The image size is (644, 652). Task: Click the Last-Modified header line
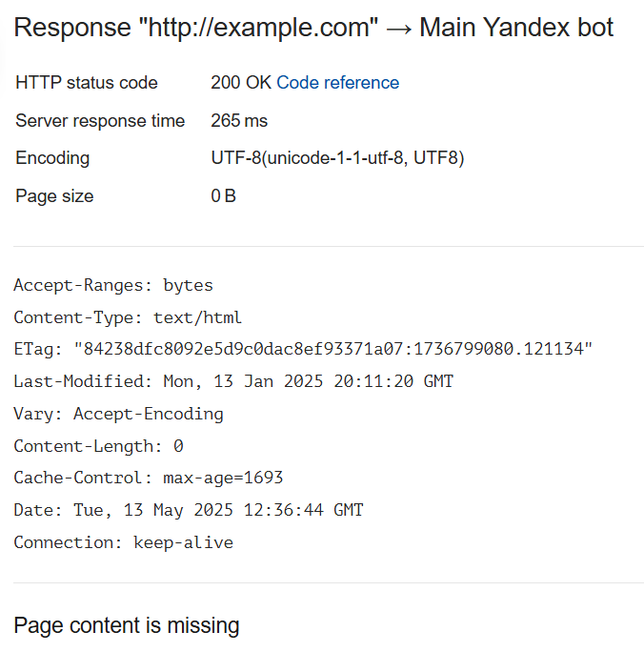[233, 381]
